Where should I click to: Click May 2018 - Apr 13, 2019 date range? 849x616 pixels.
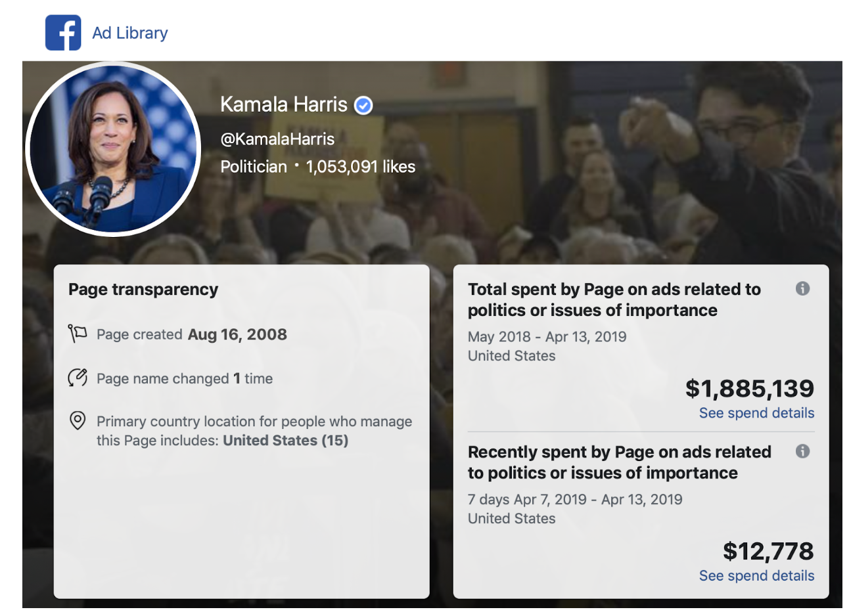[x=547, y=337]
